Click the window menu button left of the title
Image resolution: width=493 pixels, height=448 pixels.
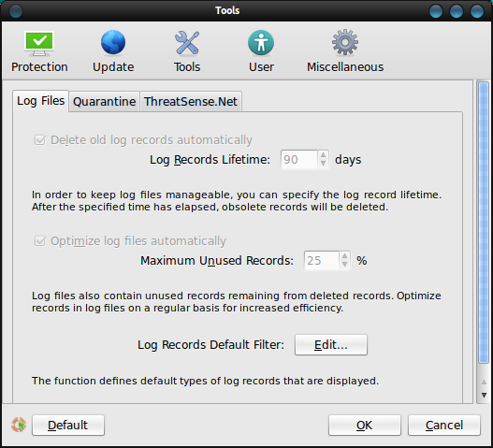(16, 11)
